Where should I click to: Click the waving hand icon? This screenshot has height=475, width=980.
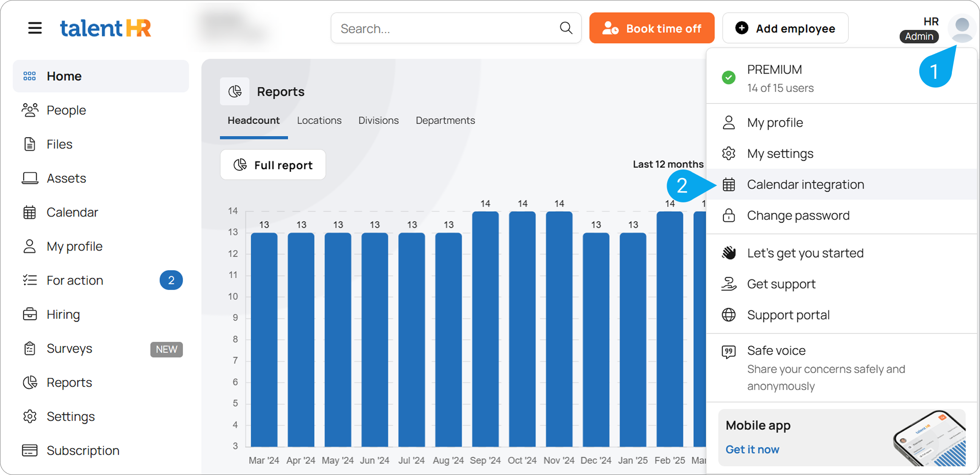[x=729, y=253]
